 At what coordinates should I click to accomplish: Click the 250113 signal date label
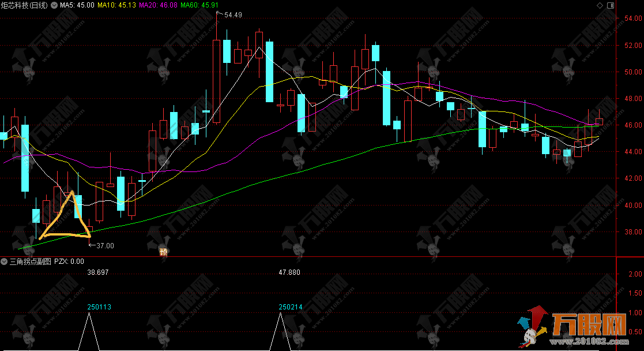(x=99, y=307)
